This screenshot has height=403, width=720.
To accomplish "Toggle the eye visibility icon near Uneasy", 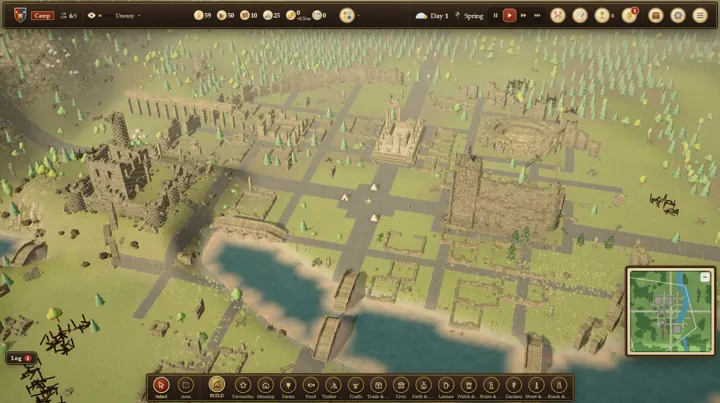I will point(91,16).
